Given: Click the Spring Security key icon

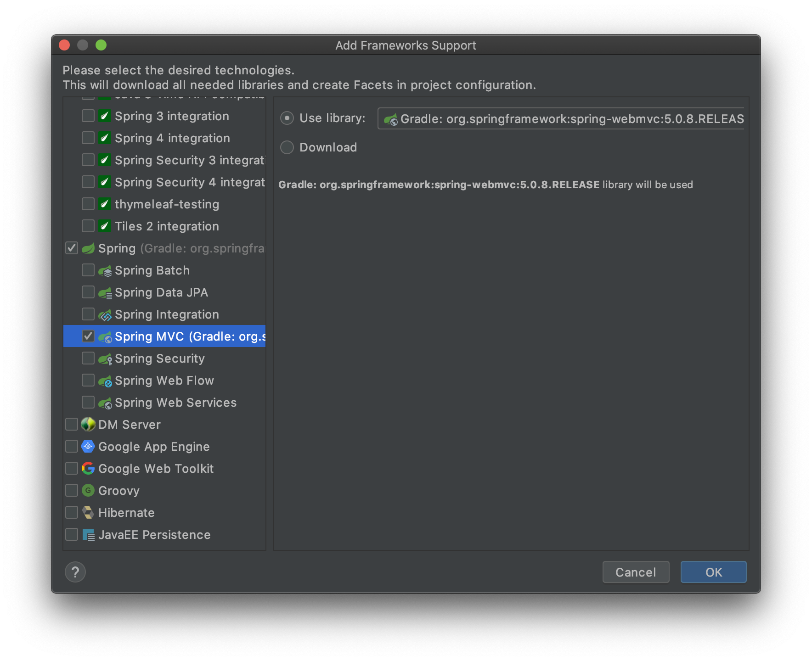Looking at the screenshot, I should [x=105, y=359].
